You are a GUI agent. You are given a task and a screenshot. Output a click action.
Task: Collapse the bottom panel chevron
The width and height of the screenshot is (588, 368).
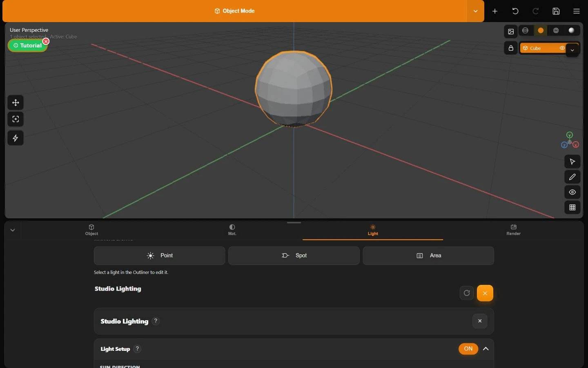click(13, 230)
